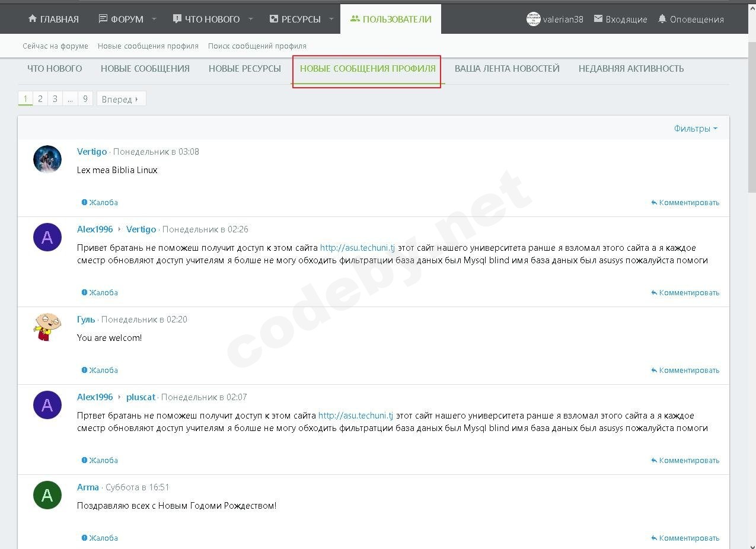756x549 pixels.
Task: Open Arma user profile
Action: coord(88,487)
